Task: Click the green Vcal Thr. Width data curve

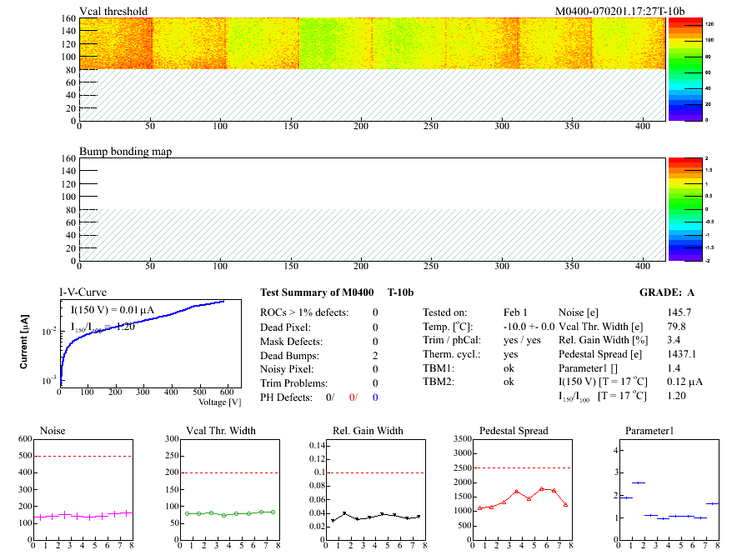Action: click(x=230, y=513)
